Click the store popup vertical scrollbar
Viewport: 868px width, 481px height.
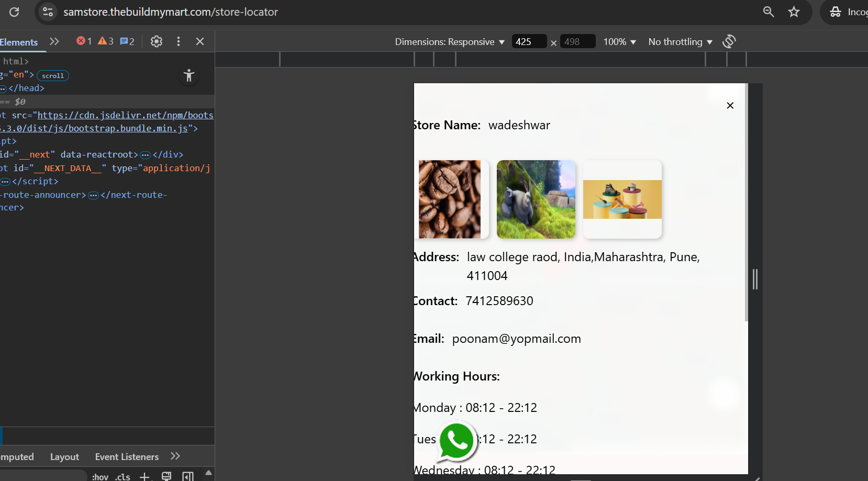pos(746,202)
